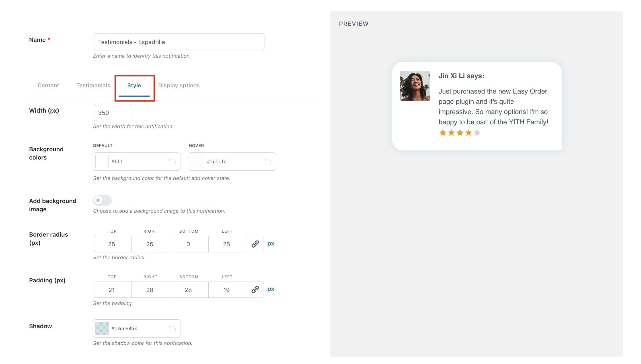Edit the padding Top value 21
This screenshot has width=641, height=364.
(x=112, y=289)
